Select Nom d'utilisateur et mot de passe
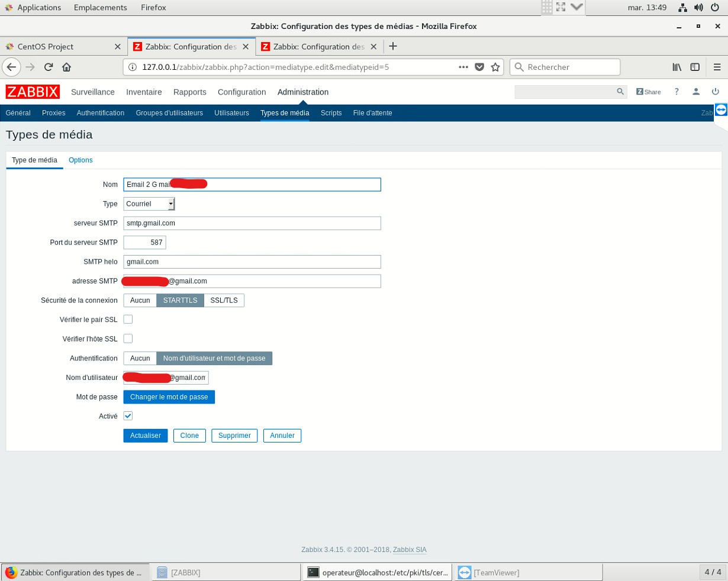 point(214,359)
